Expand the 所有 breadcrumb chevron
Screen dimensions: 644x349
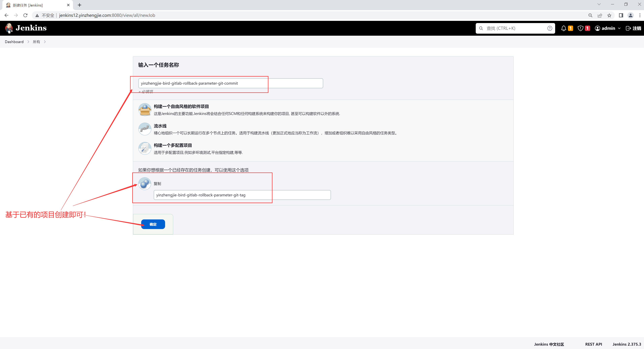click(x=45, y=42)
